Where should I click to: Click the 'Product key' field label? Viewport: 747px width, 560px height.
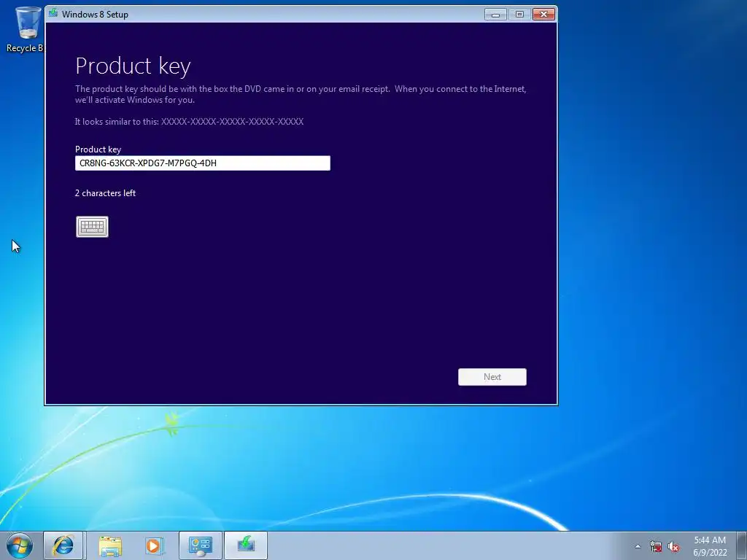[x=98, y=149]
